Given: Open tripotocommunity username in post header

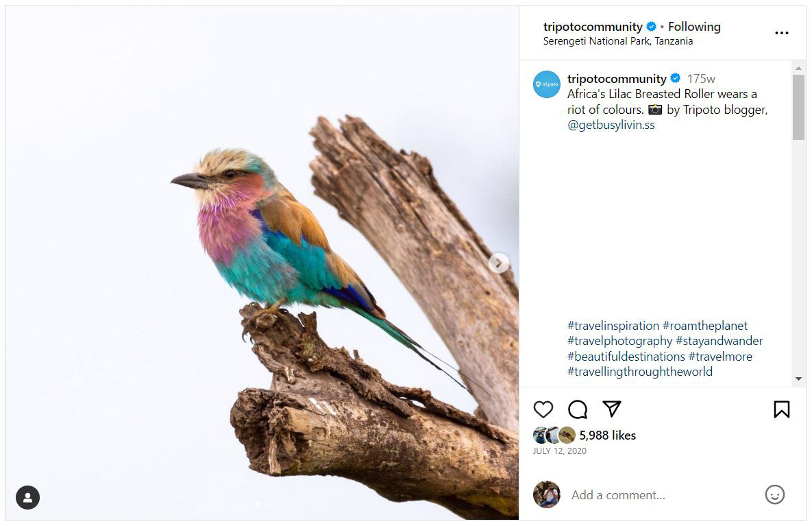Looking at the screenshot, I should click(592, 27).
